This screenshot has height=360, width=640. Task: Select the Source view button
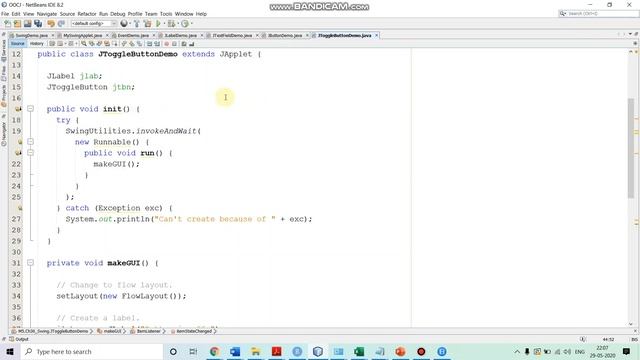18,44
